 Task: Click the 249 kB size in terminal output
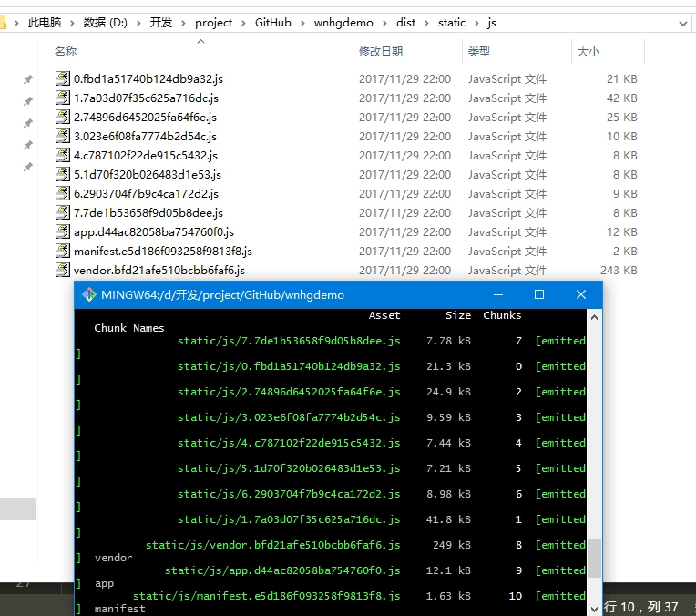tap(452, 545)
